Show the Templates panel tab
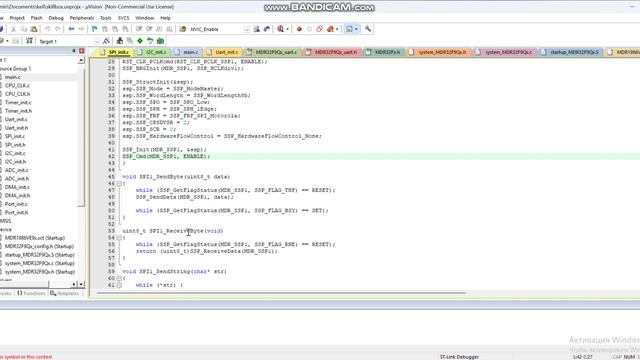Viewport: 640px width, 360px height. tap(64, 293)
